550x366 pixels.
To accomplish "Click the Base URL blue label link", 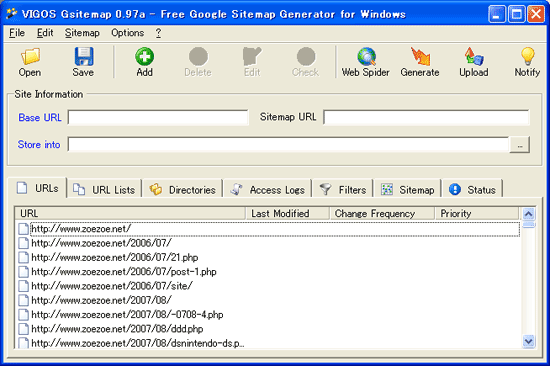I will [40, 118].
